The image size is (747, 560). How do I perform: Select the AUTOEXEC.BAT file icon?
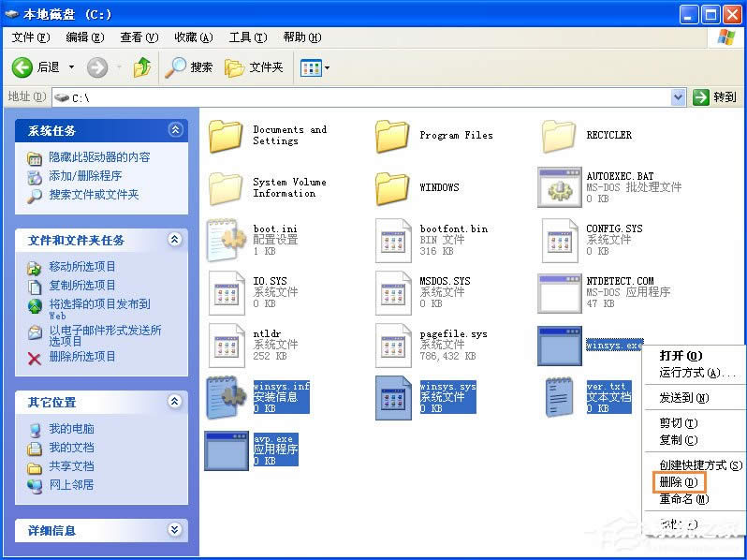(x=560, y=187)
